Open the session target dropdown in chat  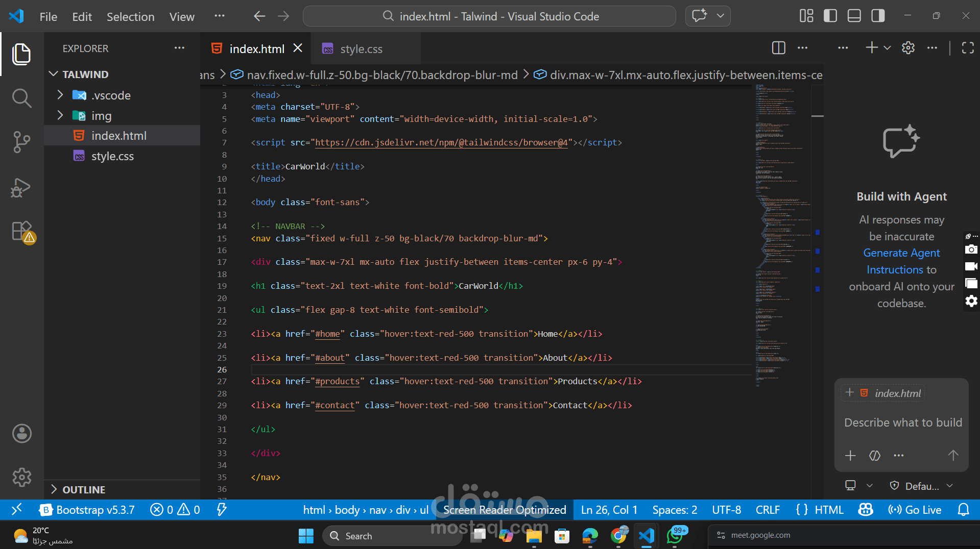pos(859,486)
